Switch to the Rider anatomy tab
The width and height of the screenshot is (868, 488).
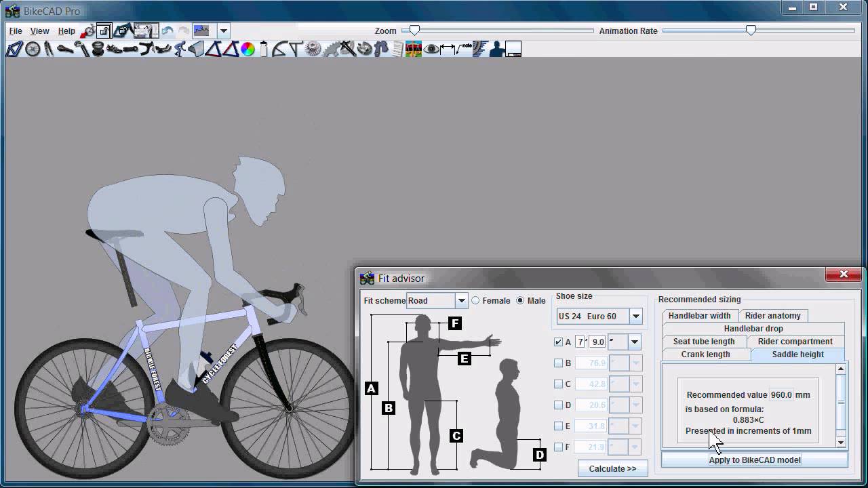772,315
